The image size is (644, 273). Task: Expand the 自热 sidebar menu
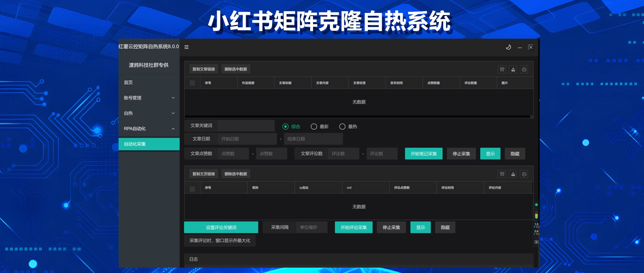(x=149, y=113)
